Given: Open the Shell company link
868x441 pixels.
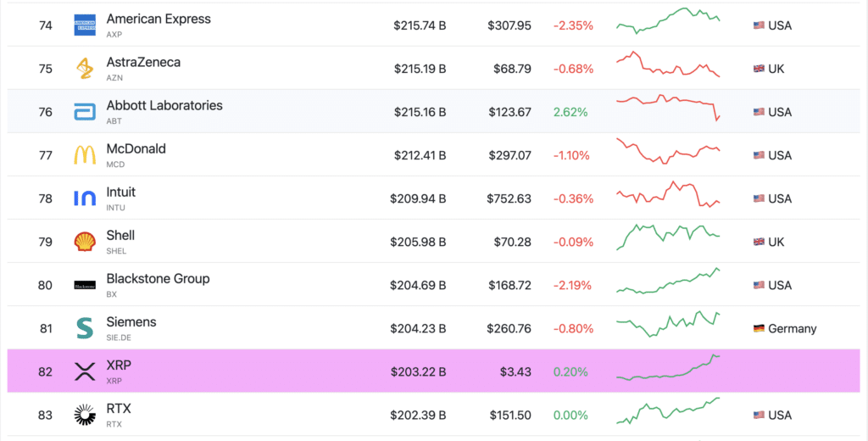Looking at the screenshot, I should point(120,235).
